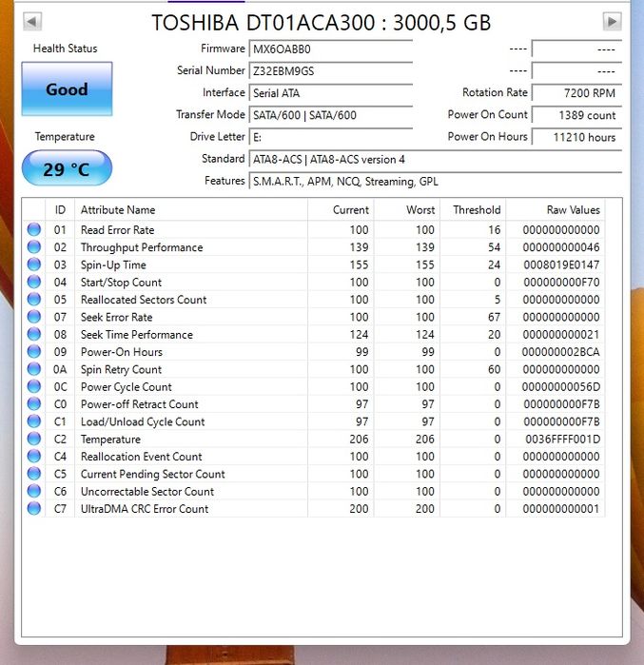Click the status orb for Power Cycle Count
644x665 pixels.
(x=34, y=386)
